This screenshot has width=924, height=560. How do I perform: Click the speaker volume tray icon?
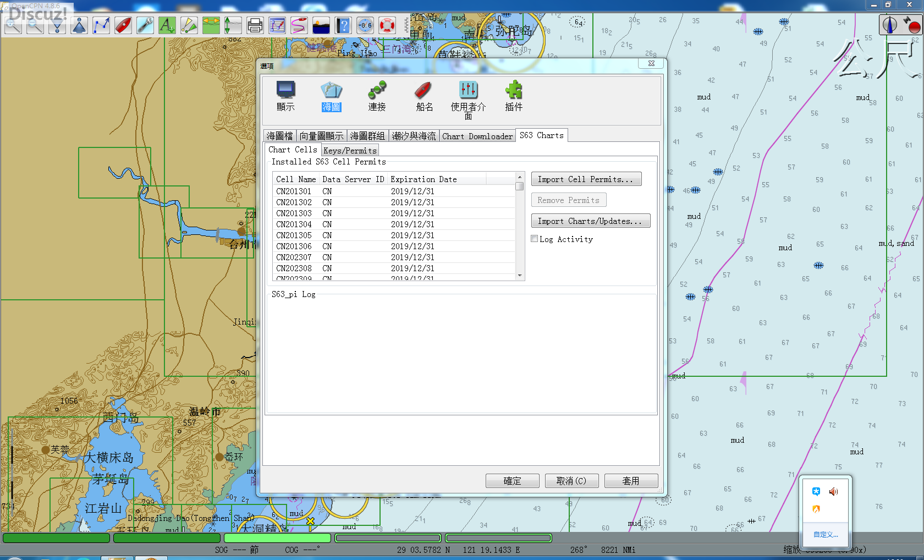[833, 491]
